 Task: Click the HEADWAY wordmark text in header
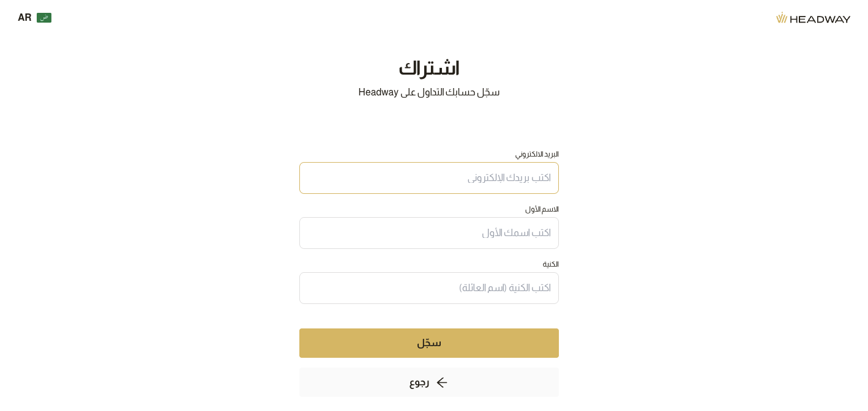820,19
